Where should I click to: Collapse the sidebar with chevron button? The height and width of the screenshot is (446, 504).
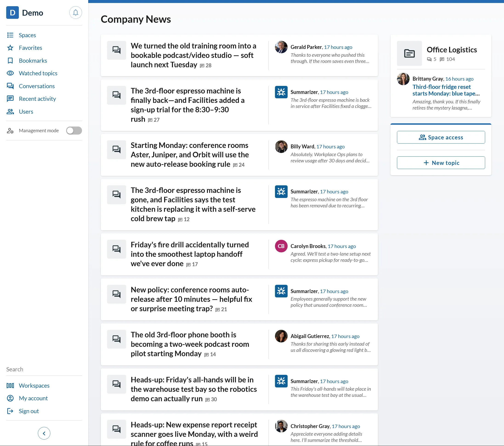(x=44, y=433)
